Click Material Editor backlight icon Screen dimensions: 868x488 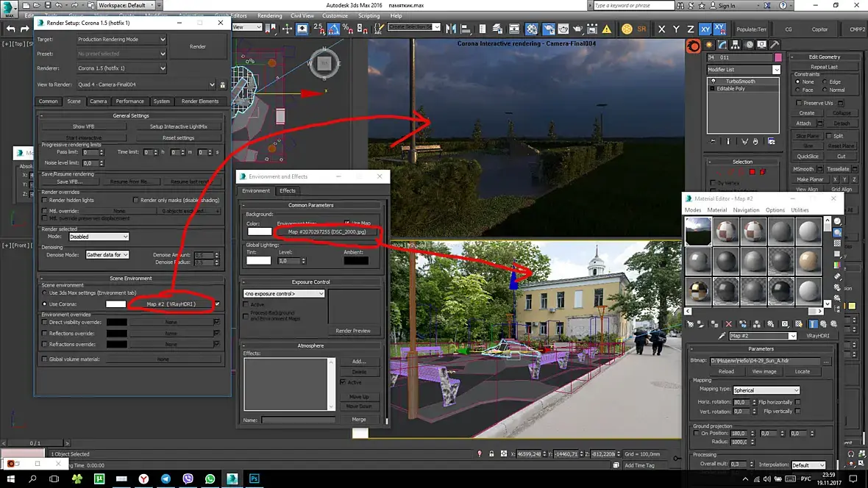(x=837, y=232)
